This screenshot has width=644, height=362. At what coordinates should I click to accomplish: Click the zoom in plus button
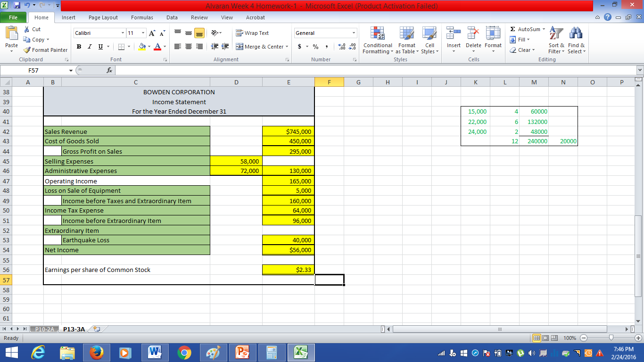coord(639,338)
